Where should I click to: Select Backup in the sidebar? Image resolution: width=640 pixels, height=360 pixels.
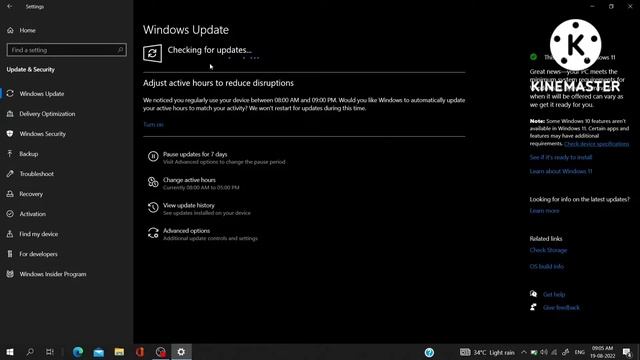pos(29,154)
